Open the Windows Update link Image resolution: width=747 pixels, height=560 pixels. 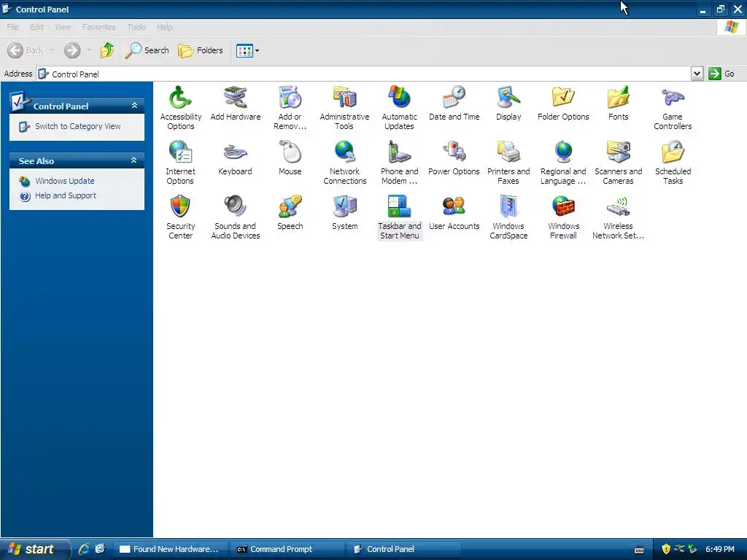65,181
